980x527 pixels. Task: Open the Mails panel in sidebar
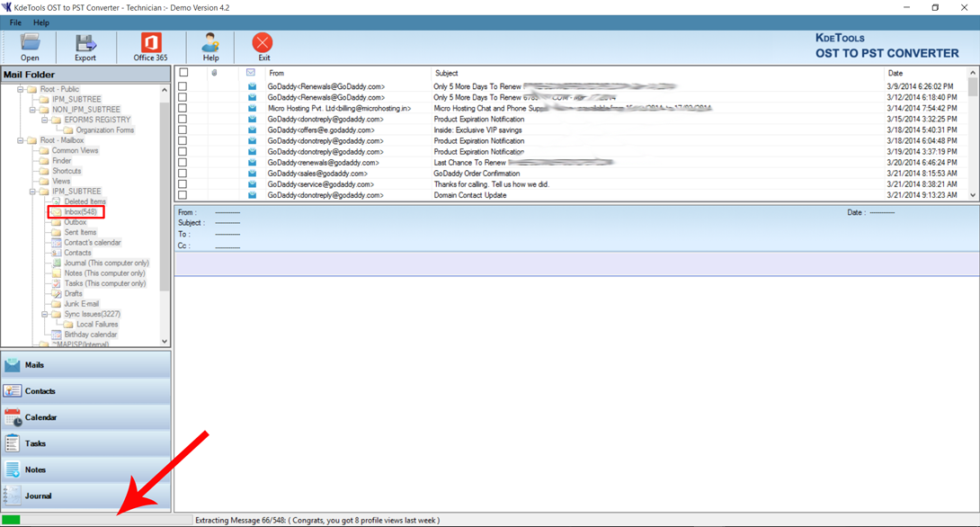coord(85,365)
